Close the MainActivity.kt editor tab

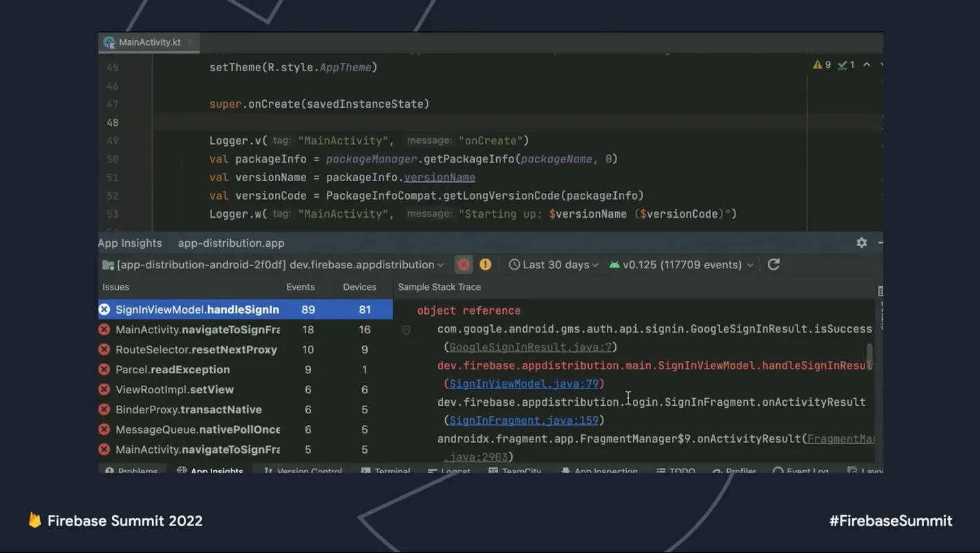pos(189,42)
